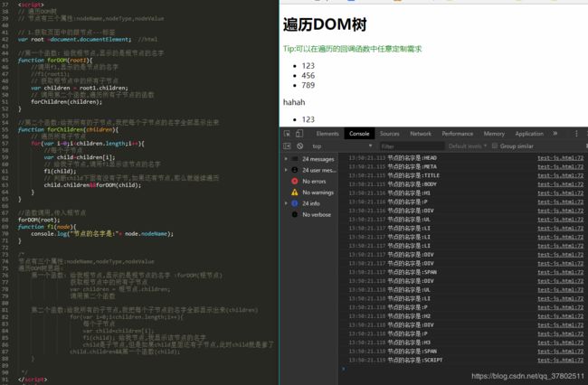Image resolution: width=588 pixels, height=385 pixels.
Task: Open source link for the META log
Action: (560, 166)
